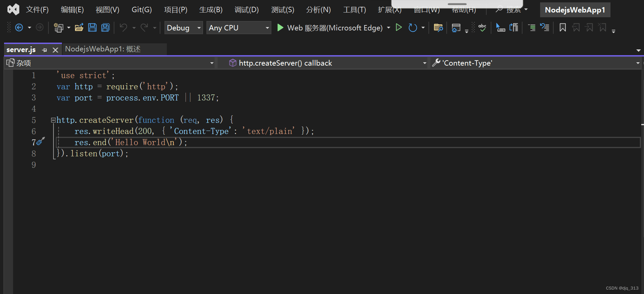The width and height of the screenshot is (644, 294).
Task: Click the cursor-with-line toolbar icon
Action: click(x=501, y=28)
